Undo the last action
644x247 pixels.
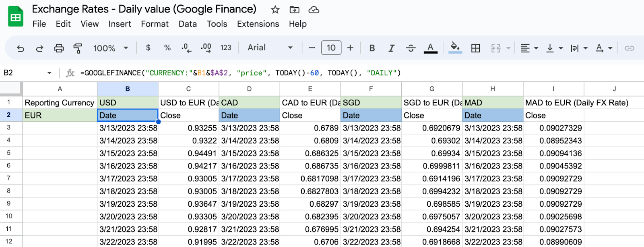click(21, 48)
